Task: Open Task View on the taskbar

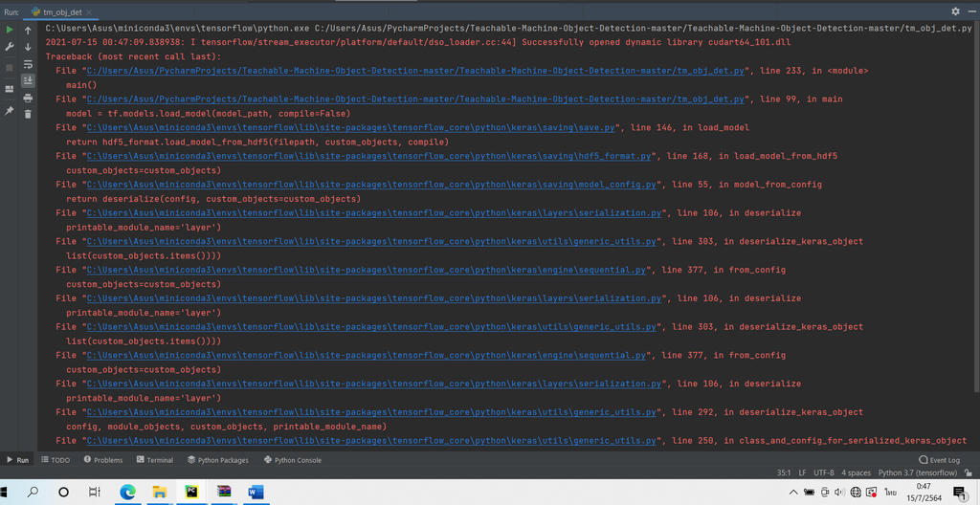Action: pyautogui.click(x=95, y=493)
